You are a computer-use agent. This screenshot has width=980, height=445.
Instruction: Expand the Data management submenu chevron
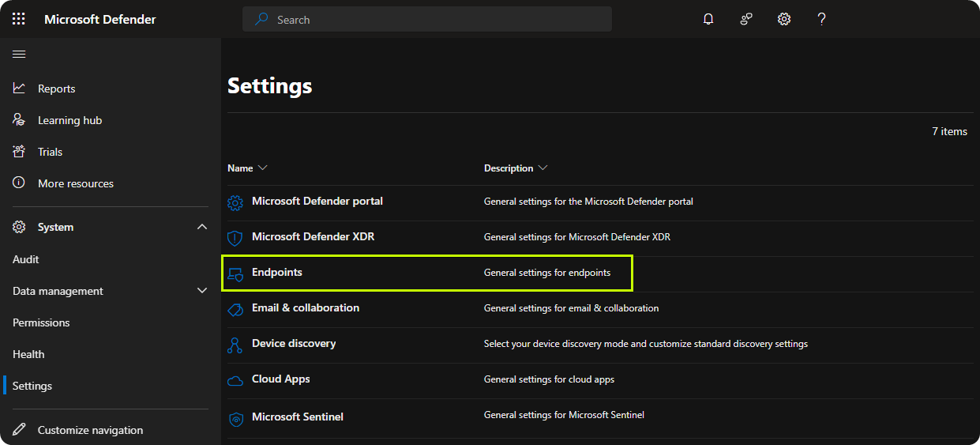(x=202, y=291)
